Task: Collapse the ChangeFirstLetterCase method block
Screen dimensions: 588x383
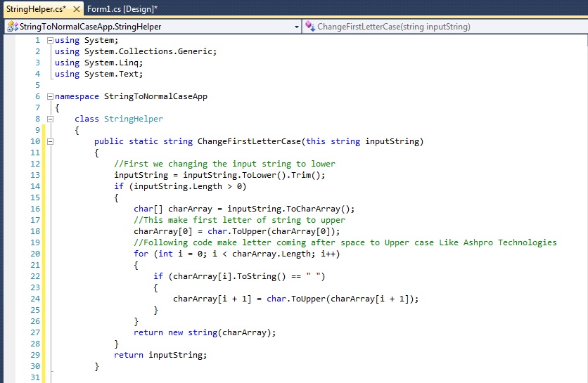Action: (50, 141)
